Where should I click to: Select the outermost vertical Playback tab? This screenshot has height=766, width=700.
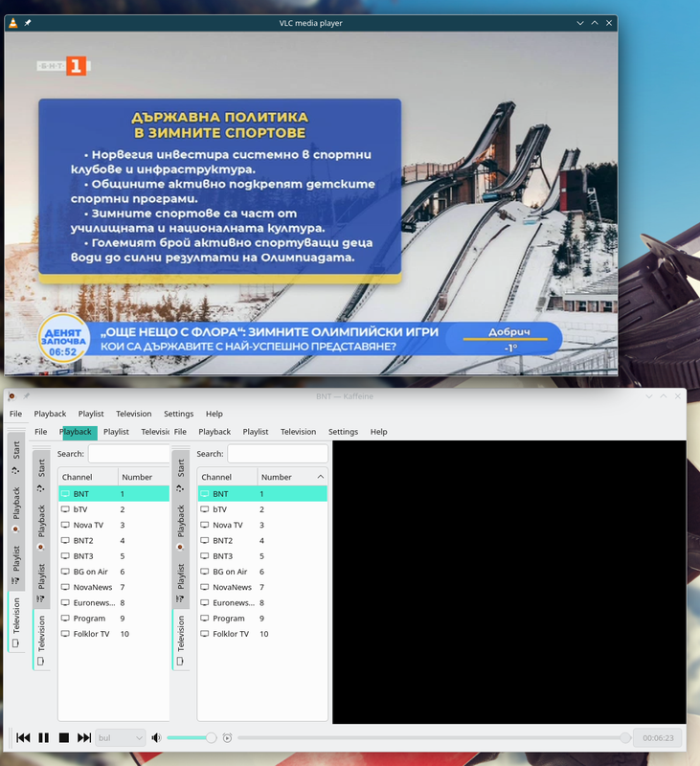click(x=16, y=509)
